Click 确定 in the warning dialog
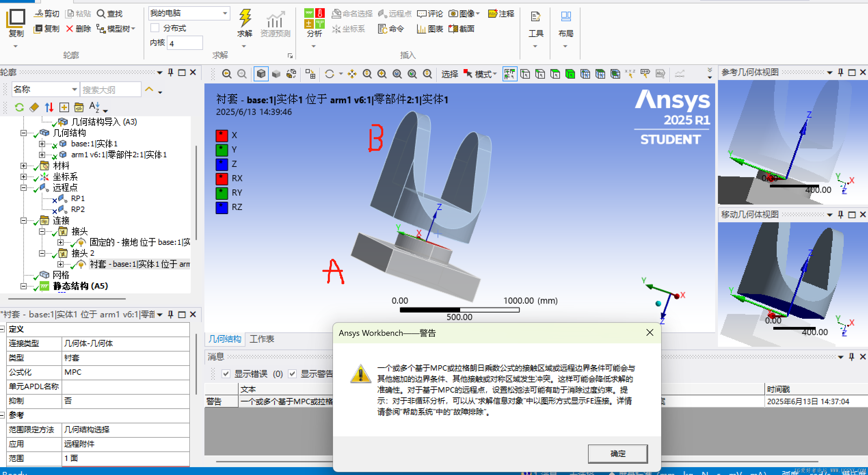This screenshot has height=475, width=868. tap(617, 453)
